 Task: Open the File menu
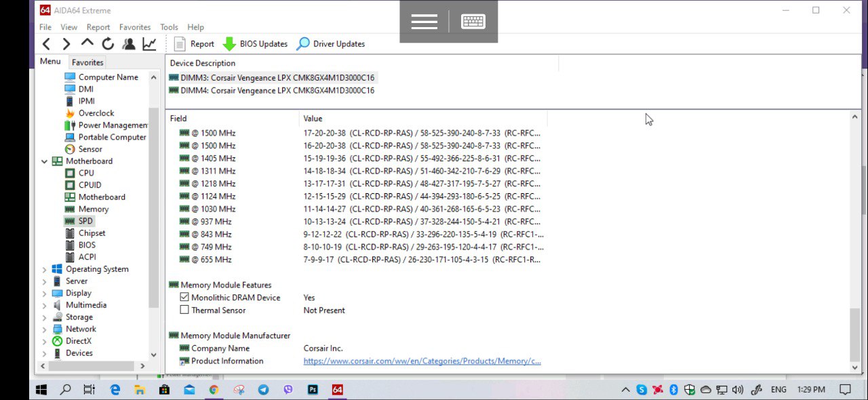coord(45,27)
